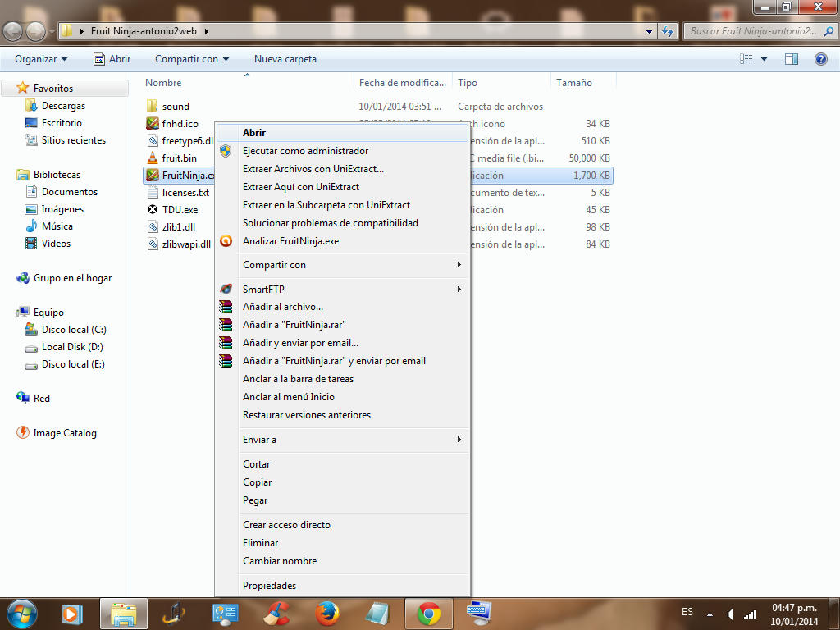
Task: Click the Firefox icon in the taskbar
Action: 326,613
